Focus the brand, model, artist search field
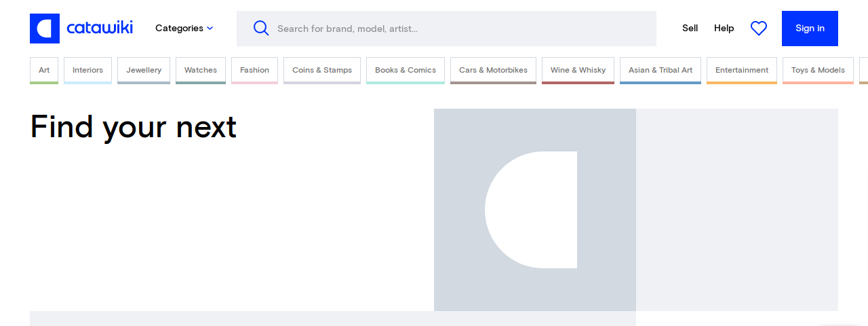Viewport: 868px width, 326px height. (x=461, y=29)
